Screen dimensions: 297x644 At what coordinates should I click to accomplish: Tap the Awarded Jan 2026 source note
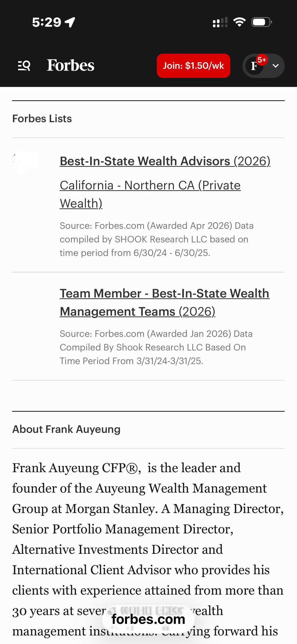pos(156,347)
